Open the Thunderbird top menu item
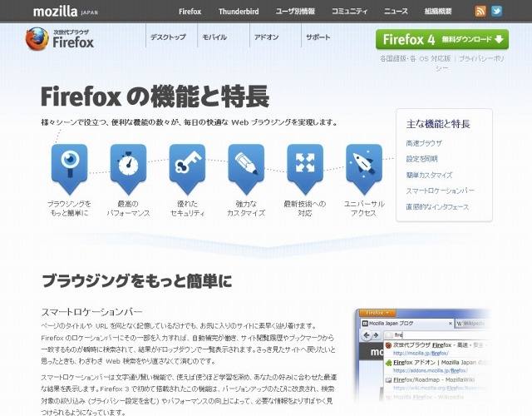Viewport: 532px width, 416px height. (239, 12)
